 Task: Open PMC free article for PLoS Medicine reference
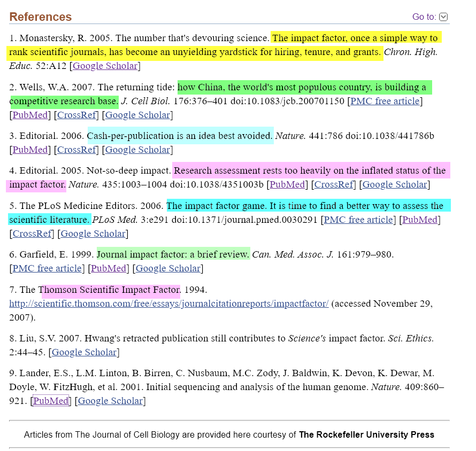pos(358,220)
